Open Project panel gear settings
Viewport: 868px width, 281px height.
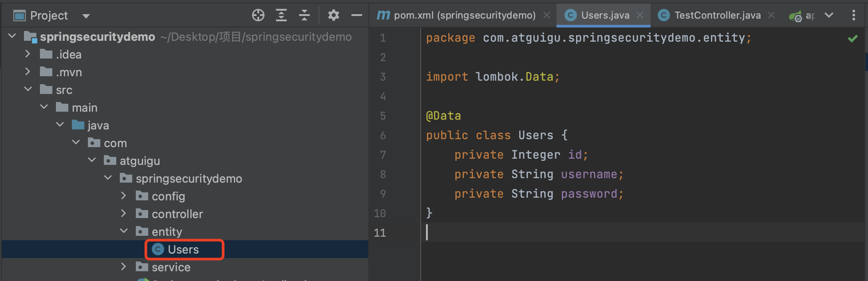333,16
